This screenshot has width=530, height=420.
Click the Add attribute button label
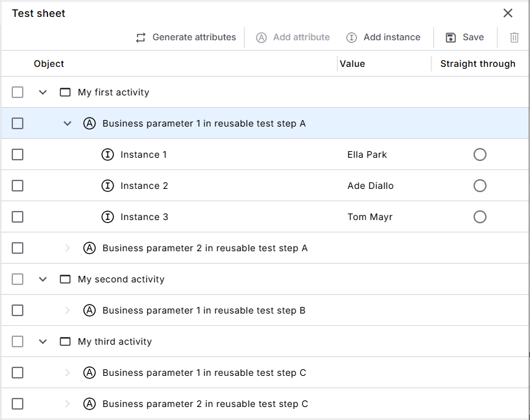point(302,37)
